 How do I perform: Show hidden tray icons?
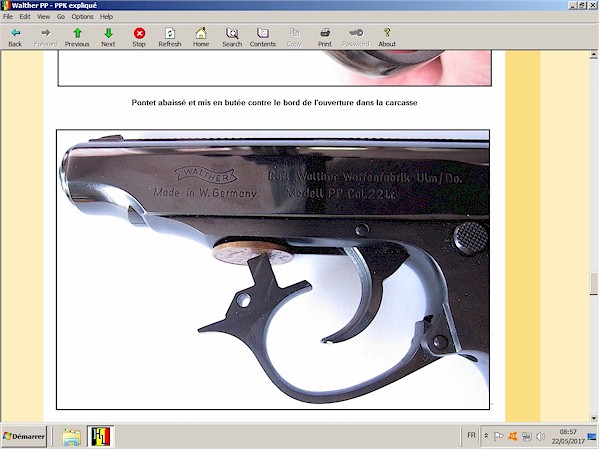click(x=486, y=436)
